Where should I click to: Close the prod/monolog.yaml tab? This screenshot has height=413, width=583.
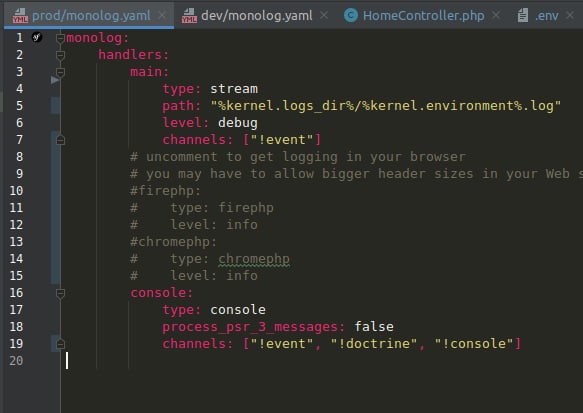tap(162, 15)
